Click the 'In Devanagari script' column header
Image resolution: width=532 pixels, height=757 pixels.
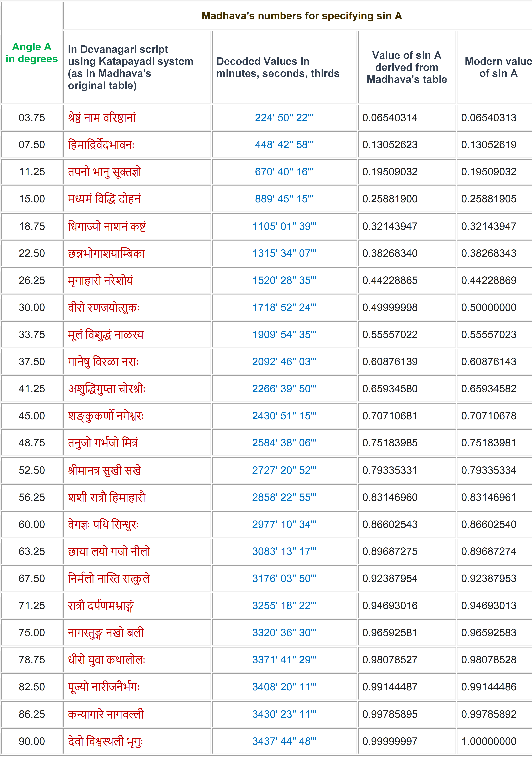coord(131,67)
